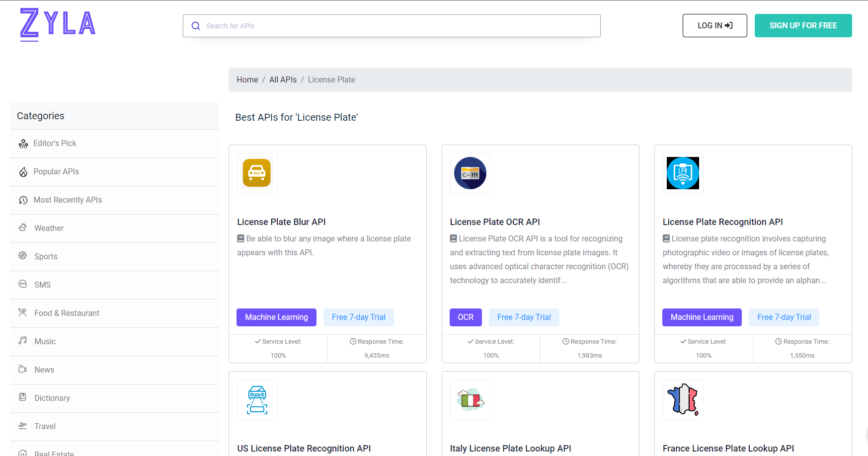Click the Music note icon

23,340
